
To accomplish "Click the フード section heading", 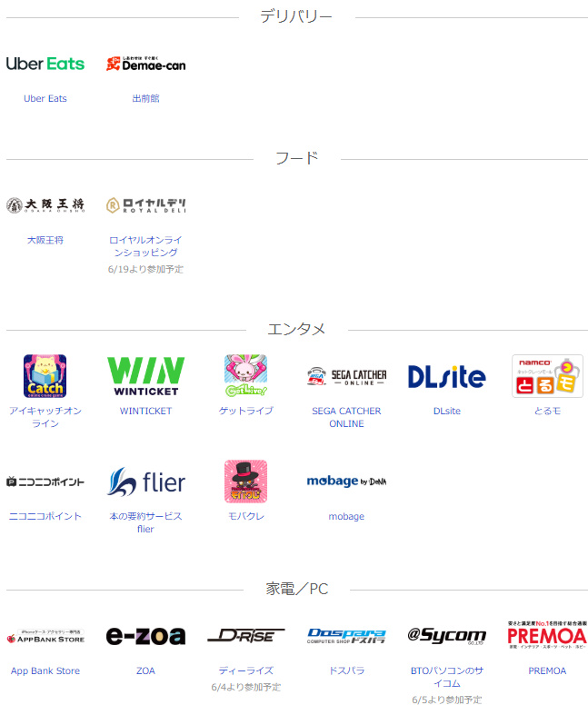I will [296, 158].
